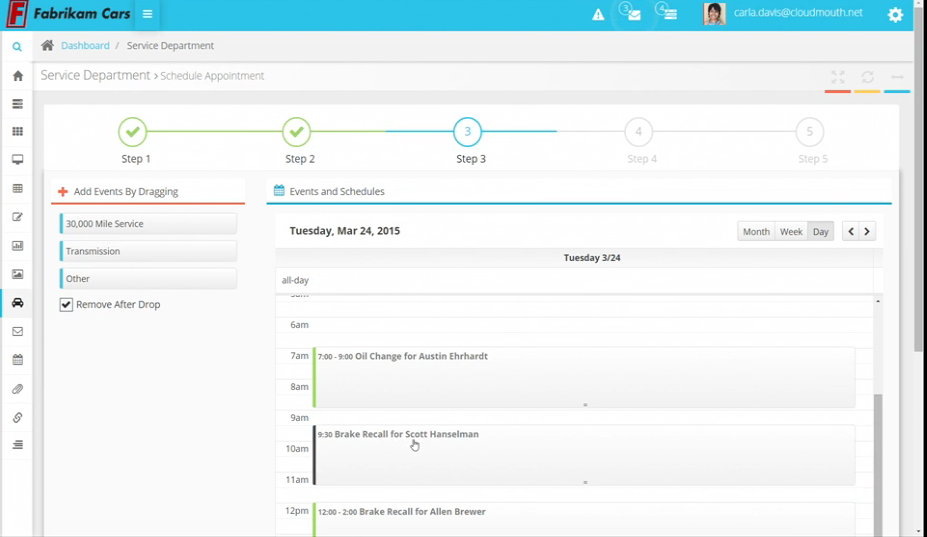Click the calendar vertical scrollbar thumb
Viewport: 927px width, 537px height.
[x=878, y=460]
